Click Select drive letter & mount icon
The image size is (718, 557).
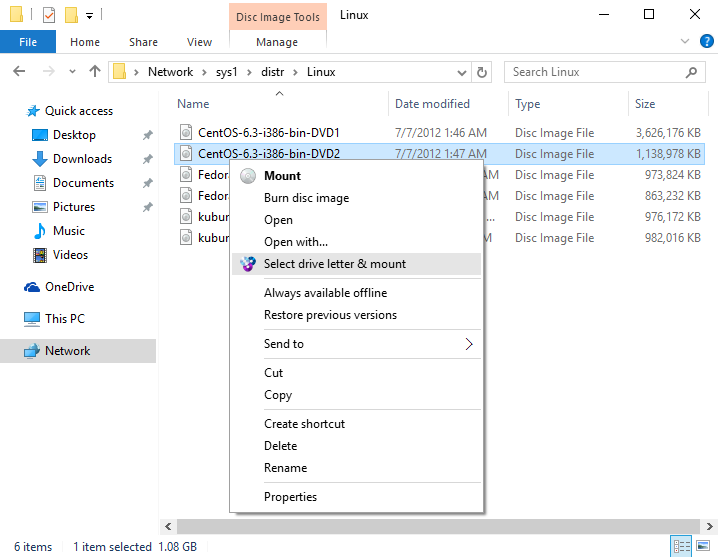[248, 264]
